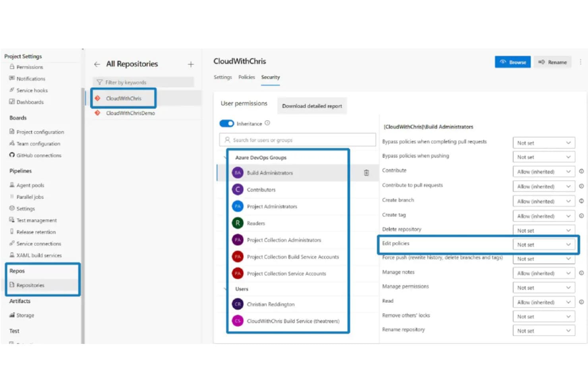Screen dimensions: 588x392
Task: Click the info icon next to Manage notes
Action: (581, 273)
